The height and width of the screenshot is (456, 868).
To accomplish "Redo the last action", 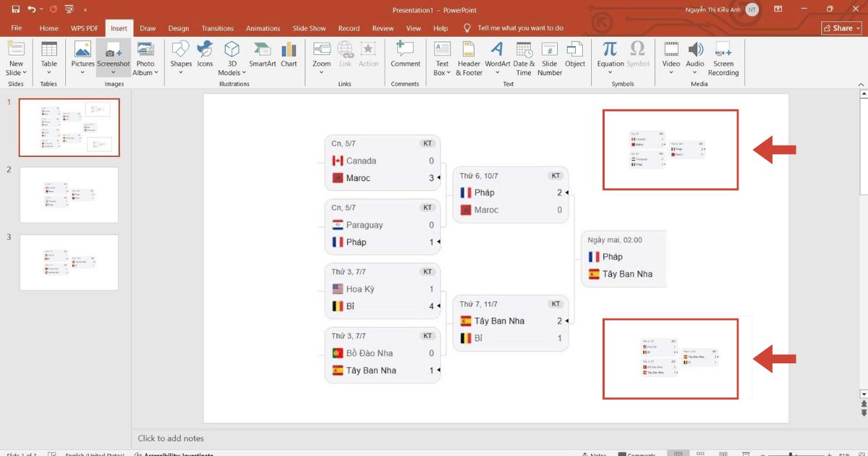I will tap(55, 9).
